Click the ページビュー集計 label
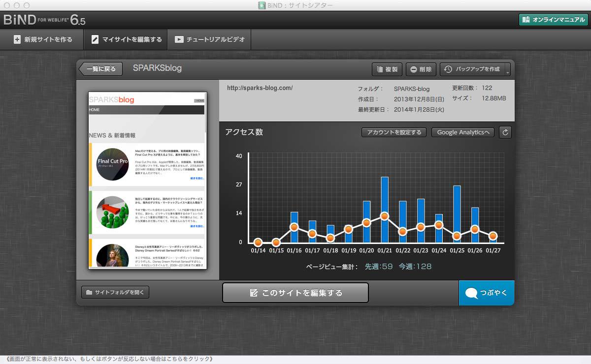Viewport: 591px width, 364px height. pos(332,267)
